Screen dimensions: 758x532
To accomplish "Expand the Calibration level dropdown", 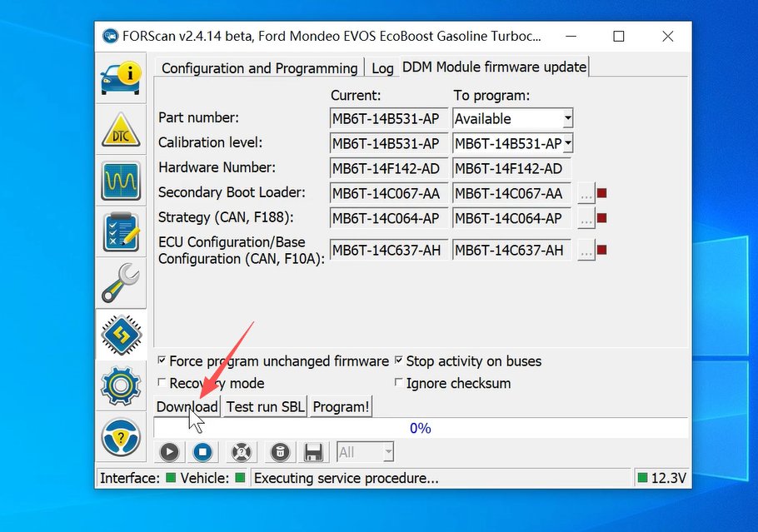I will (x=567, y=144).
